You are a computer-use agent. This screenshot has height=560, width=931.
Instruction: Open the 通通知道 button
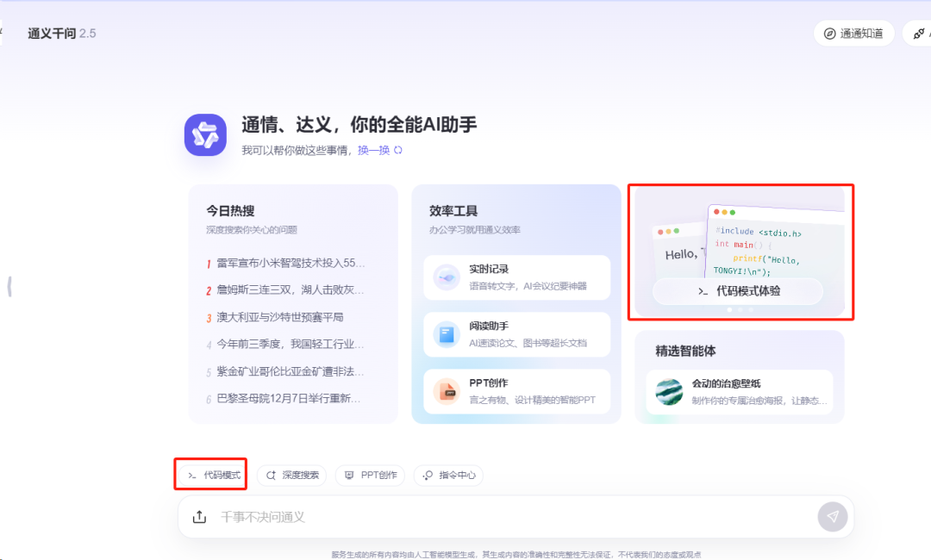click(x=853, y=34)
